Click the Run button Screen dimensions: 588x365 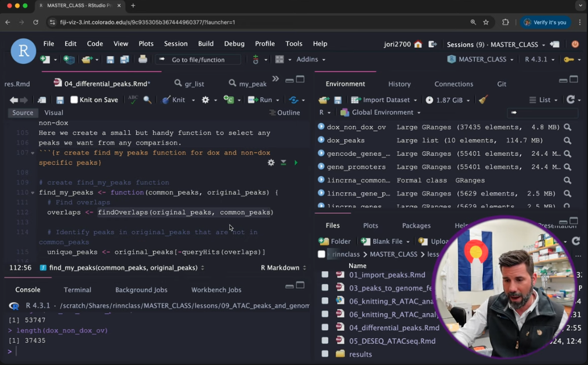click(x=262, y=100)
